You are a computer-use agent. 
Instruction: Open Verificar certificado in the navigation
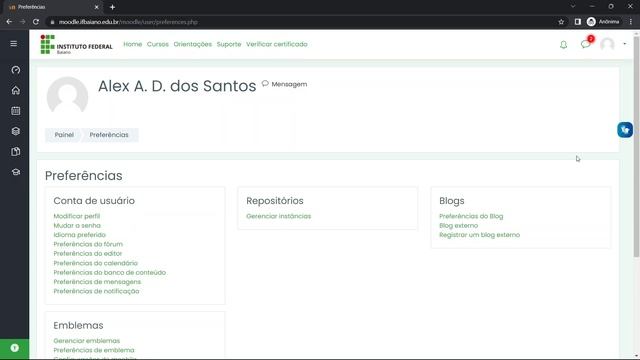(x=277, y=44)
